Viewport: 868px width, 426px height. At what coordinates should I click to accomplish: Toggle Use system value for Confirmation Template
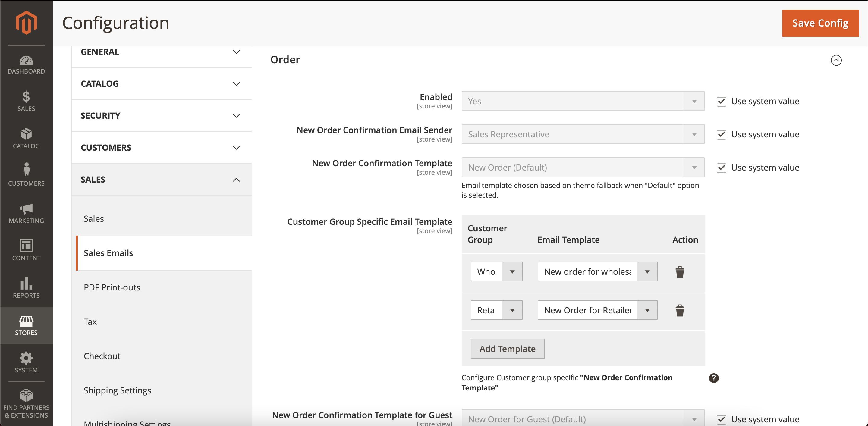point(722,168)
